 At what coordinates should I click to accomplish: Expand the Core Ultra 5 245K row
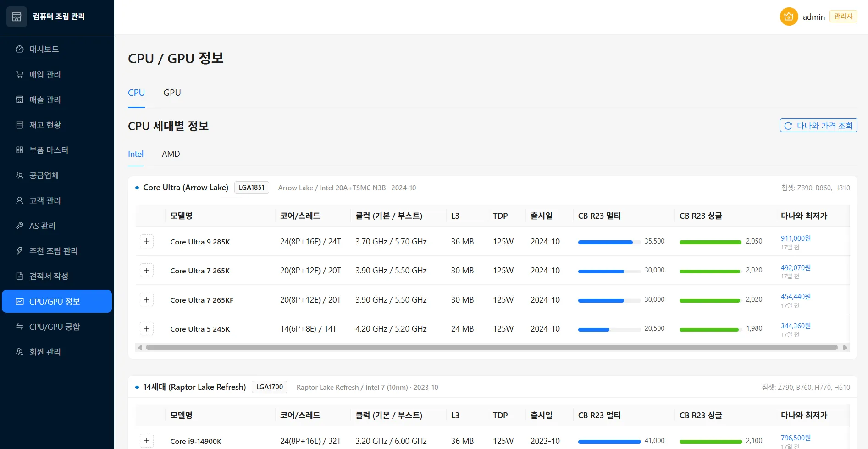click(x=147, y=329)
